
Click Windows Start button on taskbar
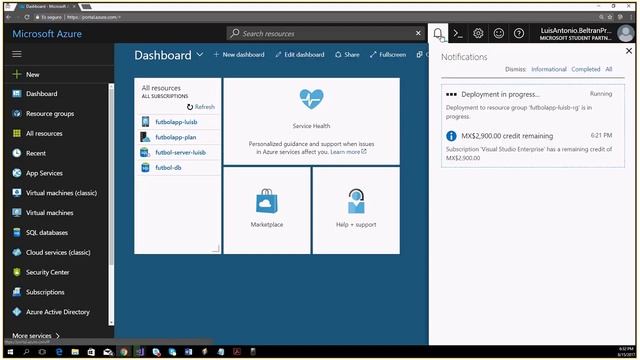[x=10, y=352]
